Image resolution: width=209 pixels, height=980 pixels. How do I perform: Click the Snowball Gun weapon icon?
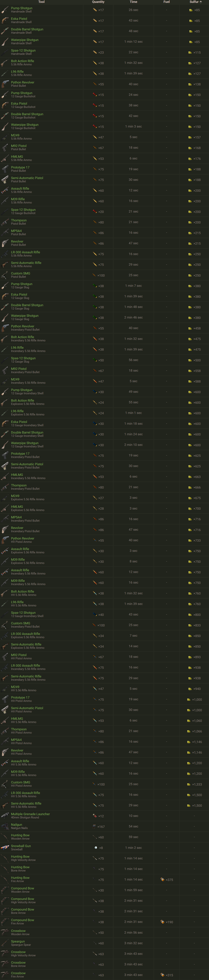[x=5, y=848]
